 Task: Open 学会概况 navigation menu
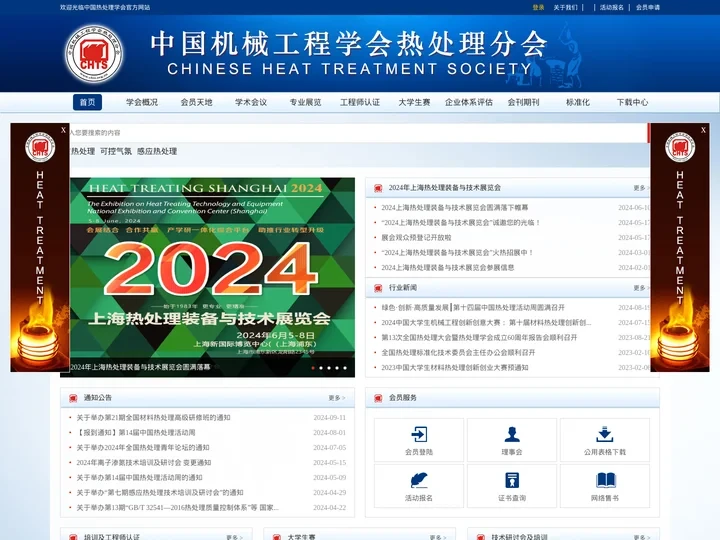click(142, 102)
